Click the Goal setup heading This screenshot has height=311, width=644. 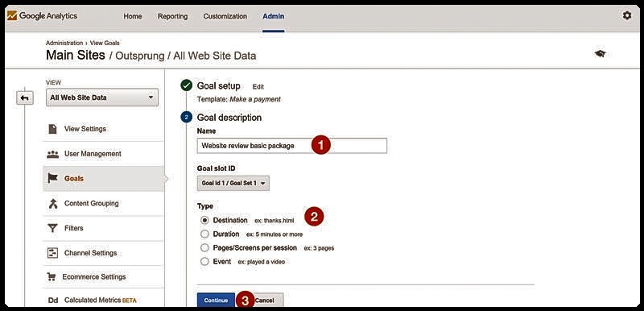click(218, 86)
